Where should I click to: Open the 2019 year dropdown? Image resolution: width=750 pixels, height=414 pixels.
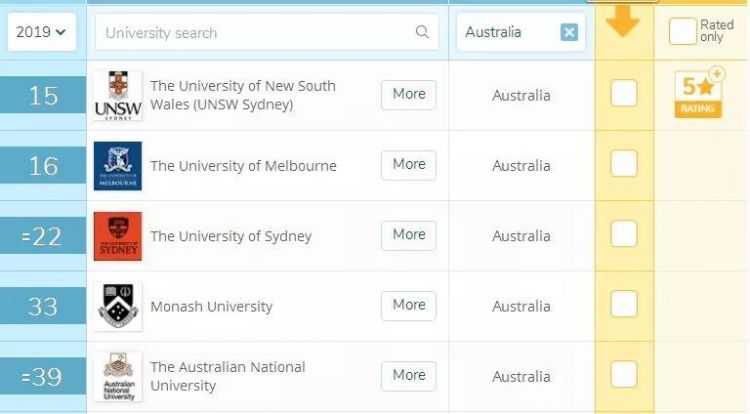pyautogui.click(x=41, y=32)
